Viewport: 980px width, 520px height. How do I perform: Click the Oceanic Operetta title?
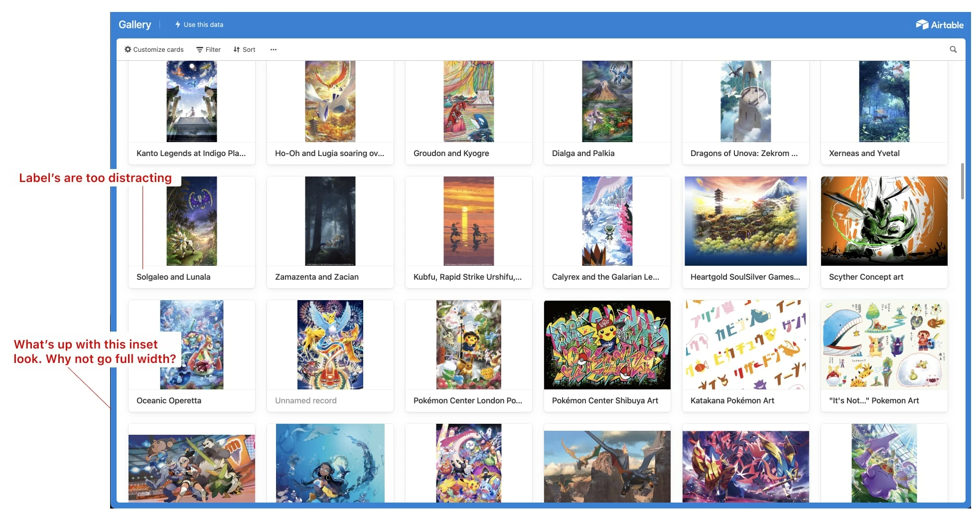(169, 400)
